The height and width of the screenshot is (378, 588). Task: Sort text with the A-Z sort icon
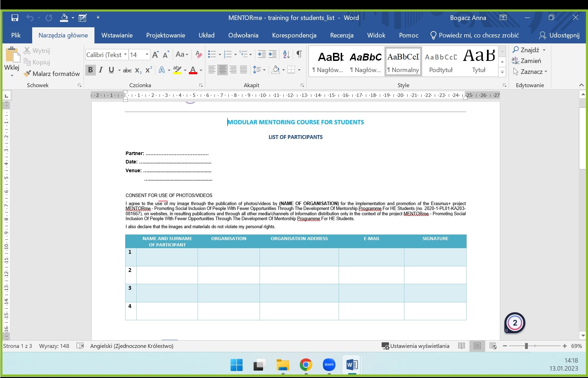[x=286, y=54]
